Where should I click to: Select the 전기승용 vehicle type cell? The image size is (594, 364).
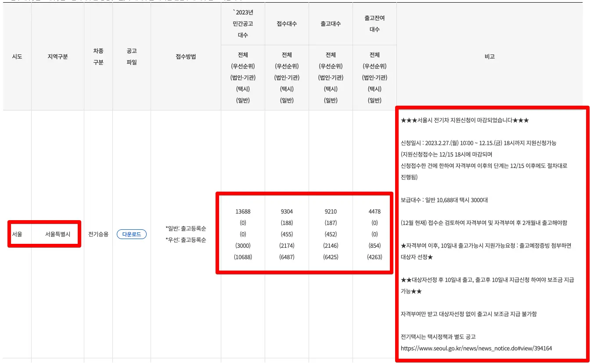click(x=98, y=235)
